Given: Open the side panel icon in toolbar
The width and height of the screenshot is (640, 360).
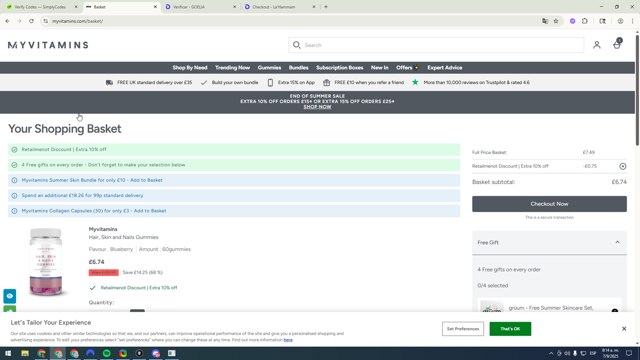Looking at the screenshot, I should tap(602, 21).
